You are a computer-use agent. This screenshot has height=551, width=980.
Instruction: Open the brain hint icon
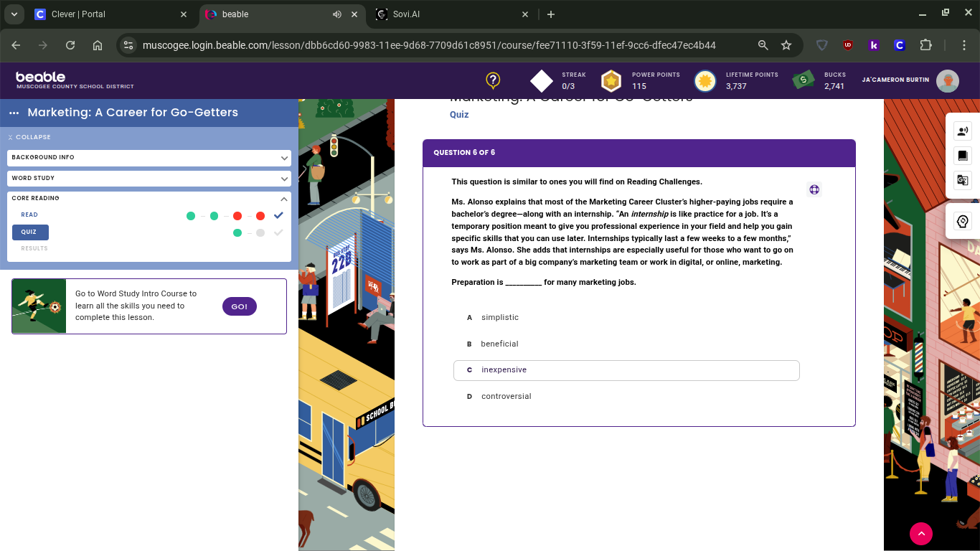coord(963,222)
